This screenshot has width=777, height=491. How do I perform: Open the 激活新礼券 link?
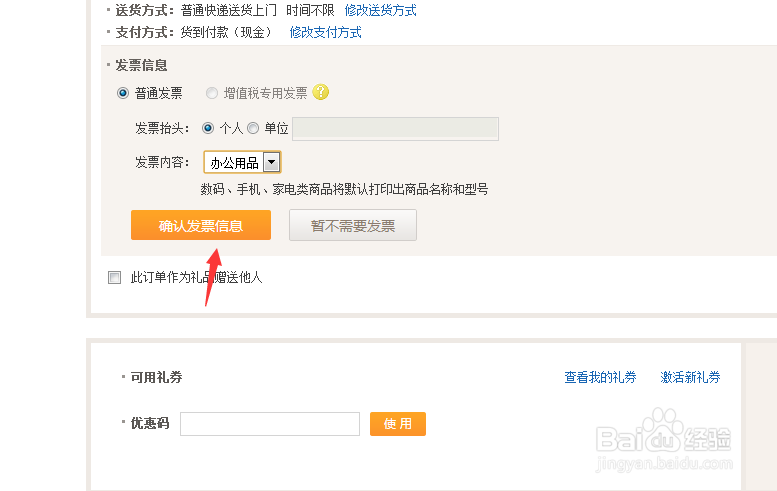(690, 378)
